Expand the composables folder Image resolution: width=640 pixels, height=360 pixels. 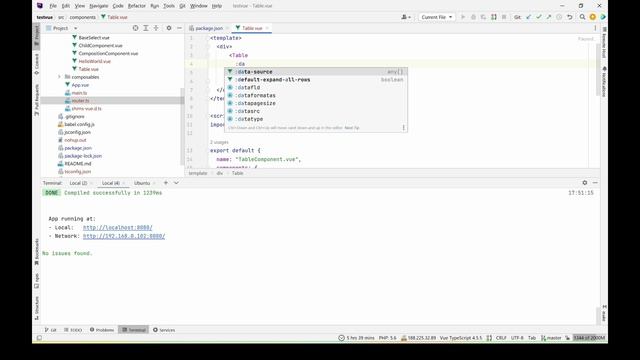[x=59, y=77]
